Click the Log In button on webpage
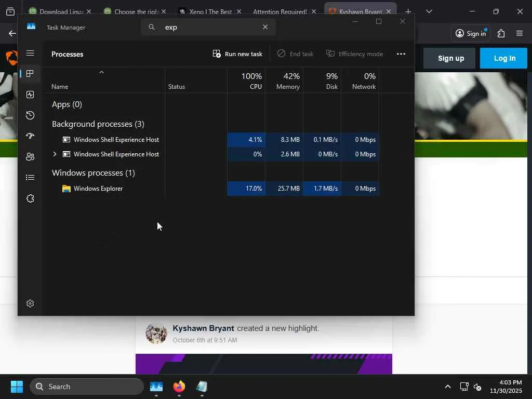 [504, 58]
